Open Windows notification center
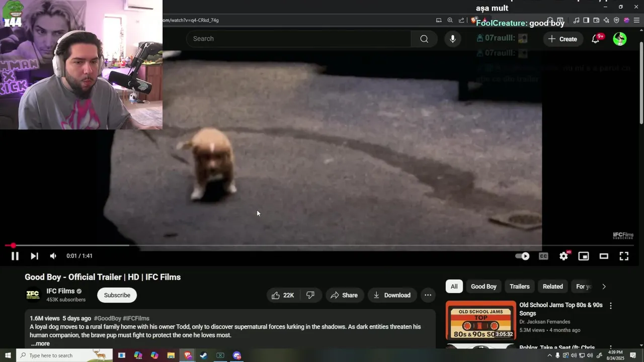Screen dimensions: 644x362 click(x=633, y=355)
